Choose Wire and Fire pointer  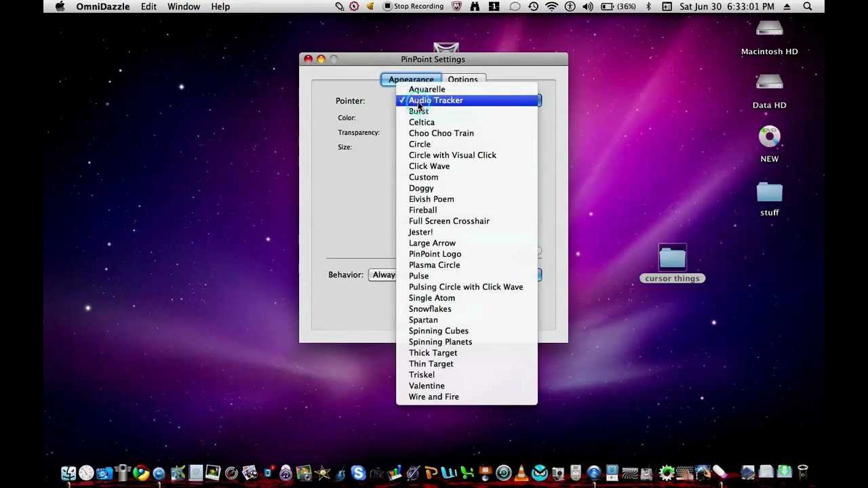pos(467,396)
